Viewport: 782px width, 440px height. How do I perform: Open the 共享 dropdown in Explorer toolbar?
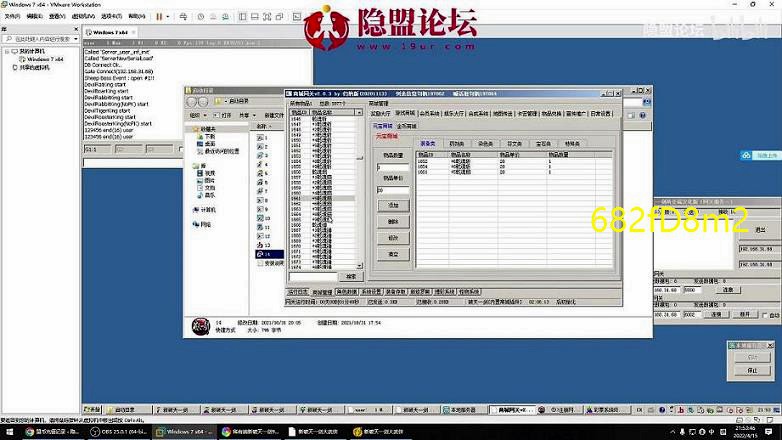(x=247, y=115)
